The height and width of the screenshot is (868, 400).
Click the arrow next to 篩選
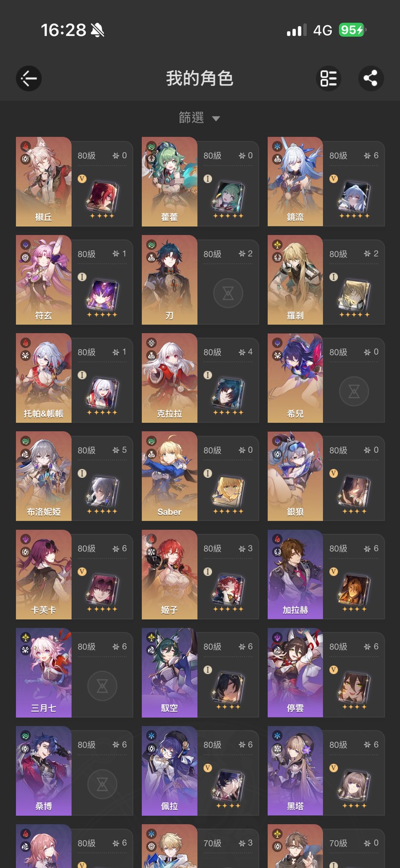coord(216,119)
